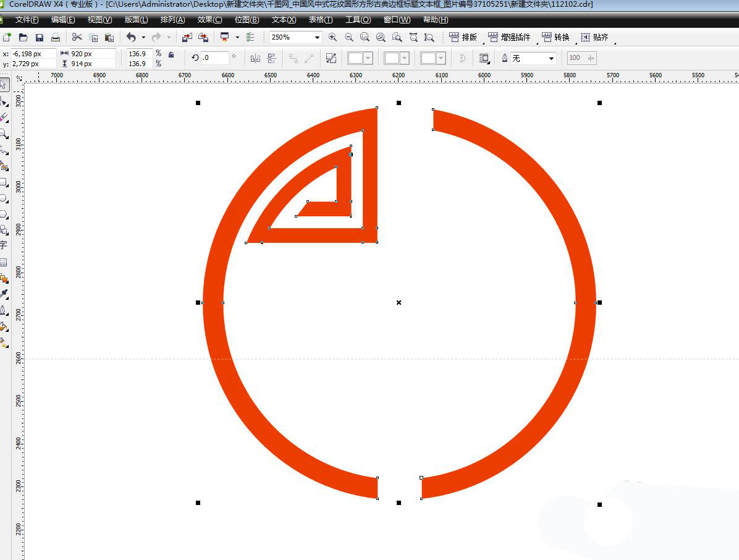
Task: Toggle the lock ratio padlock
Action: (x=171, y=55)
